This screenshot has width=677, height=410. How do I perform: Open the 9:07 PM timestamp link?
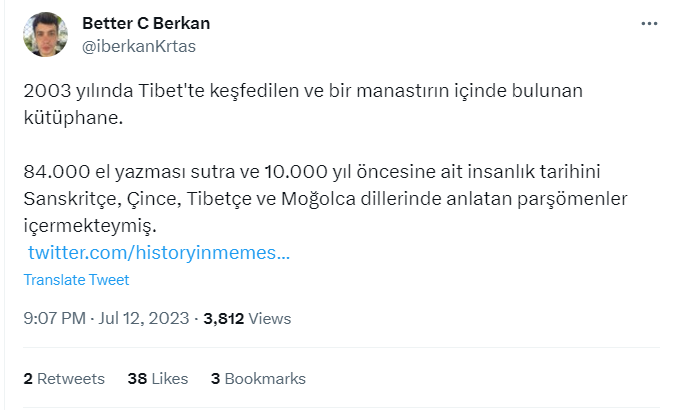pos(54,319)
